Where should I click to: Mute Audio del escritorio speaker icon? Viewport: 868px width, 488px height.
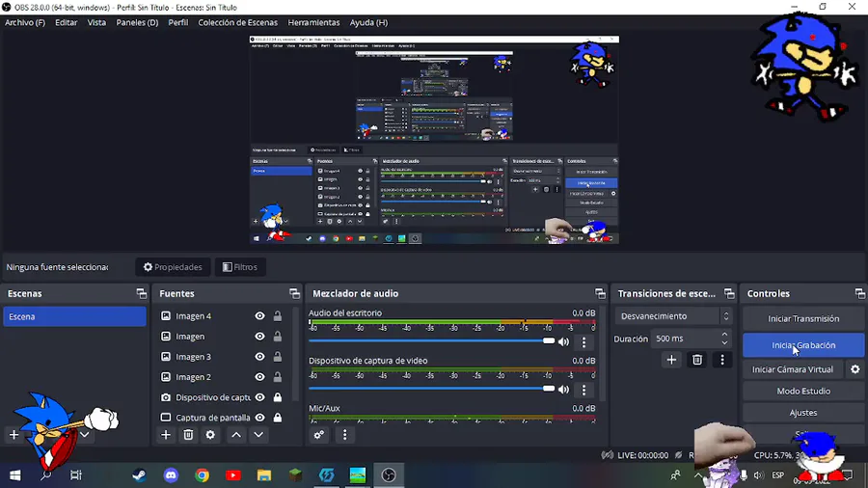coord(563,342)
